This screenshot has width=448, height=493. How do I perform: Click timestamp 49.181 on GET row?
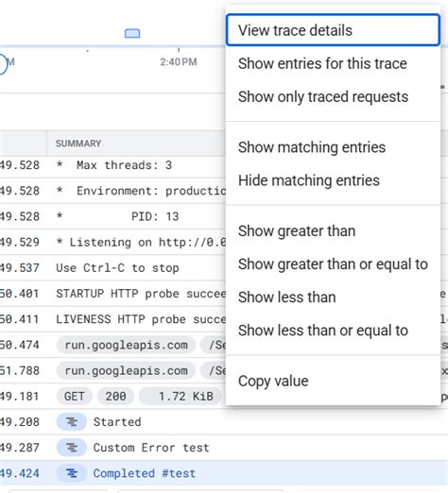pyautogui.click(x=20, y=396)
